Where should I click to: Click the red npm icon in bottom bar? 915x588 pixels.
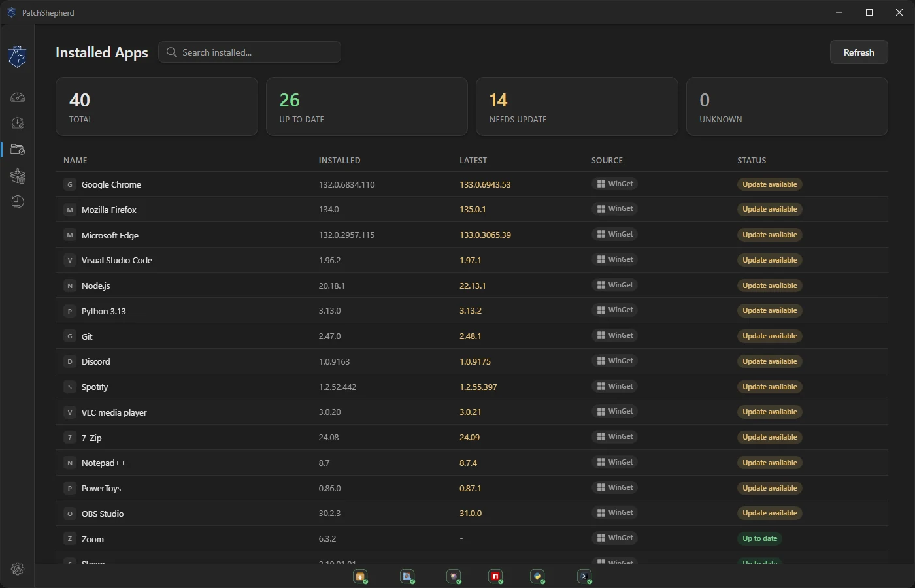(495, 576)
